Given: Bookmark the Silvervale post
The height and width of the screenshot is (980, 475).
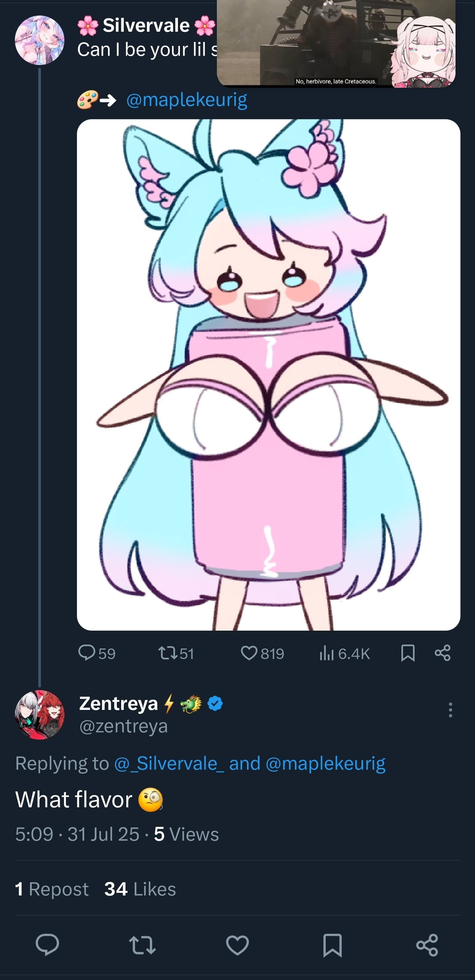Looking at the screenshot, I should pyautogui.click(x=408, y=653).
